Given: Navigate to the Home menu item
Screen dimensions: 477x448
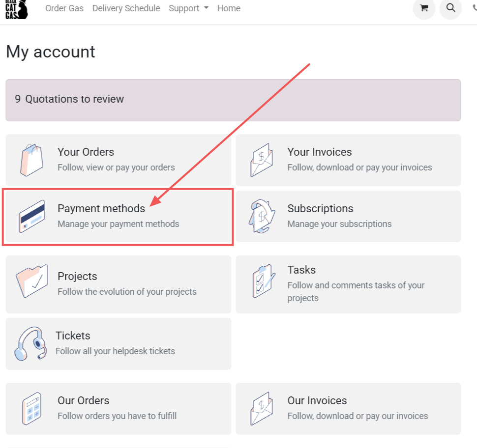Looking at the screenshot, I should [x=229, y=8].
